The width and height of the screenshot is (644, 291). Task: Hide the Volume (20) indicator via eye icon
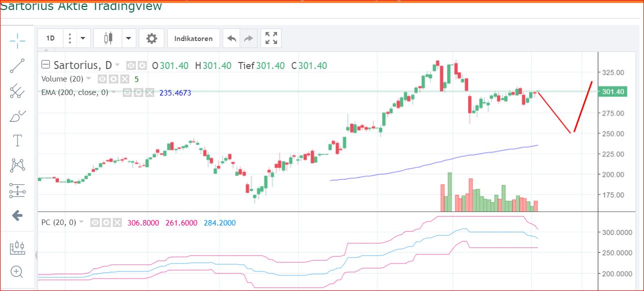click(x=102, y=79)
